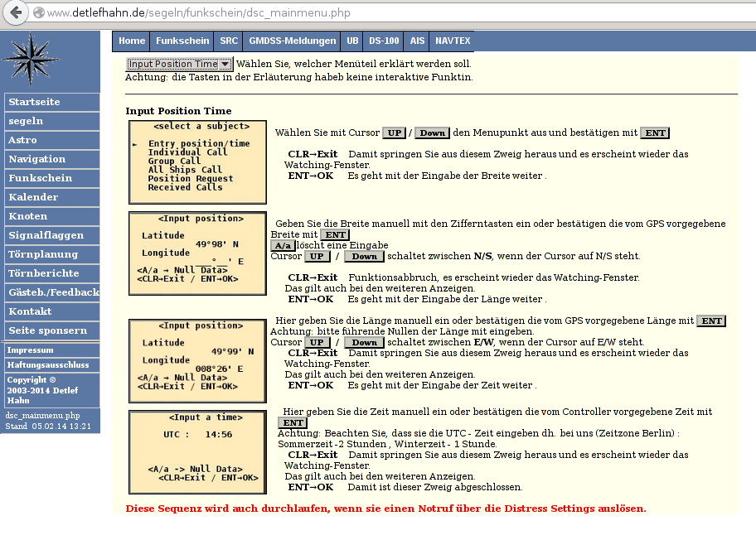This screenshot has width=756, height=540.
Task: Click Down key in the E/W cursor line
Action: coord(365,343)
